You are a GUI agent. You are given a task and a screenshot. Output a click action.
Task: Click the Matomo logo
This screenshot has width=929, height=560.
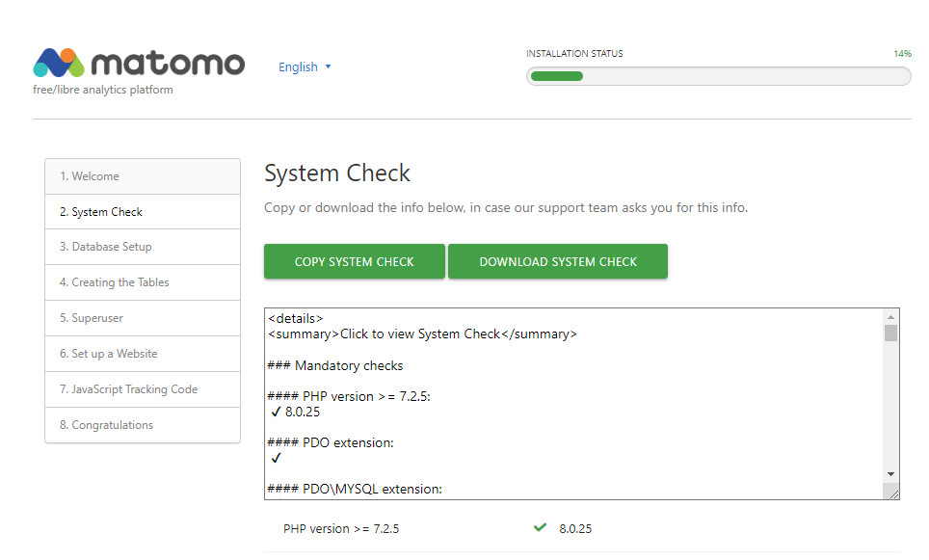[x=139, y=64]
